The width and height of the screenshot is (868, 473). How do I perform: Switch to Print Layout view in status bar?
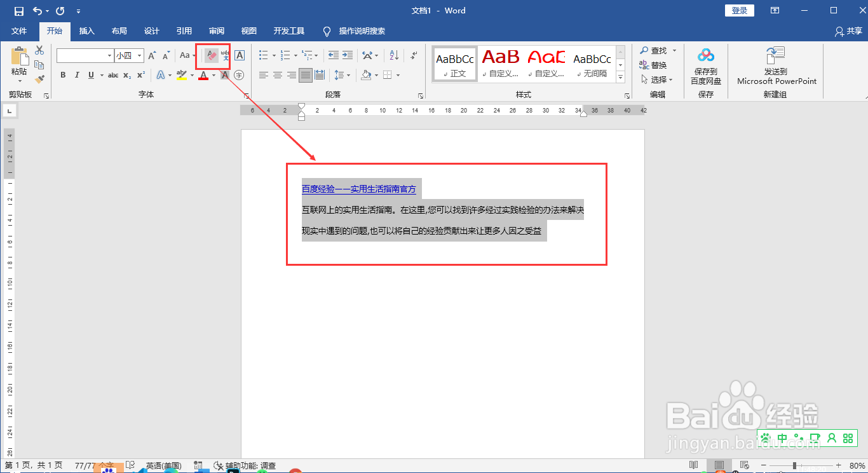(719, 465)
